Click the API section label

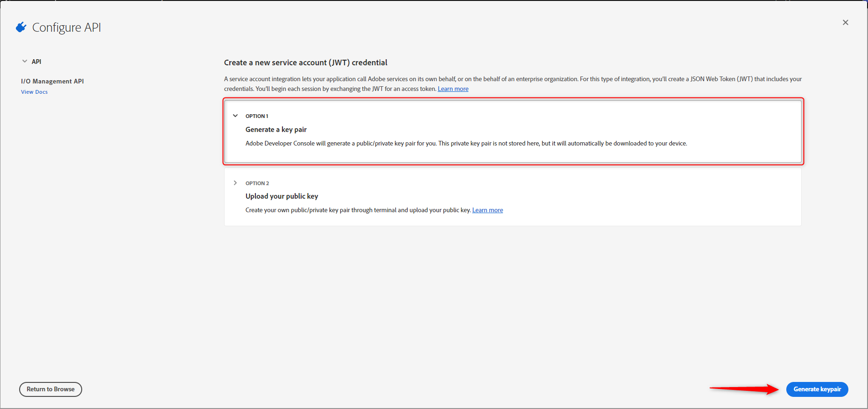36,62
